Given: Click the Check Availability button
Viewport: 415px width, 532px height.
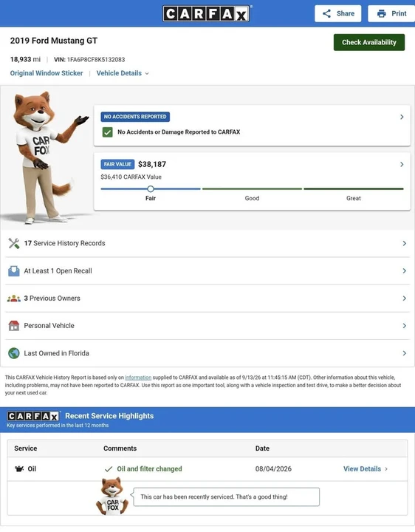Looking at the screenshot, I should [369, 42].
